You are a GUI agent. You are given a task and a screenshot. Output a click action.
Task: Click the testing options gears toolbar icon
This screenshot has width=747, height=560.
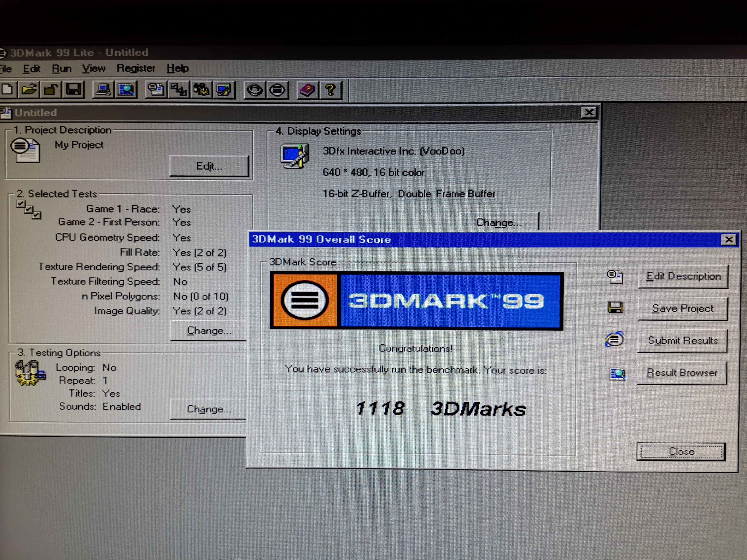tap(201, 90)
